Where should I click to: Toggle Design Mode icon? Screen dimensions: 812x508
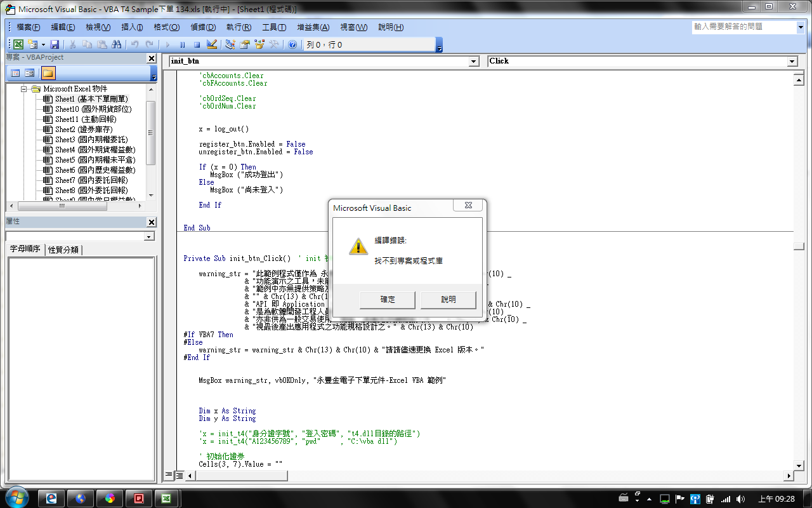[x=212, y=44]
